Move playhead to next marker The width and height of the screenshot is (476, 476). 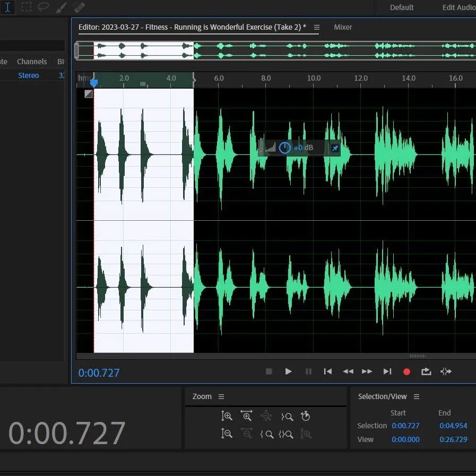click(387, 371)
